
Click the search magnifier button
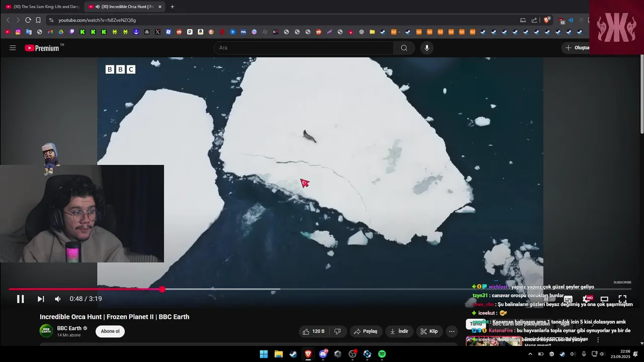pyautogui.click(x=404, y=48)
